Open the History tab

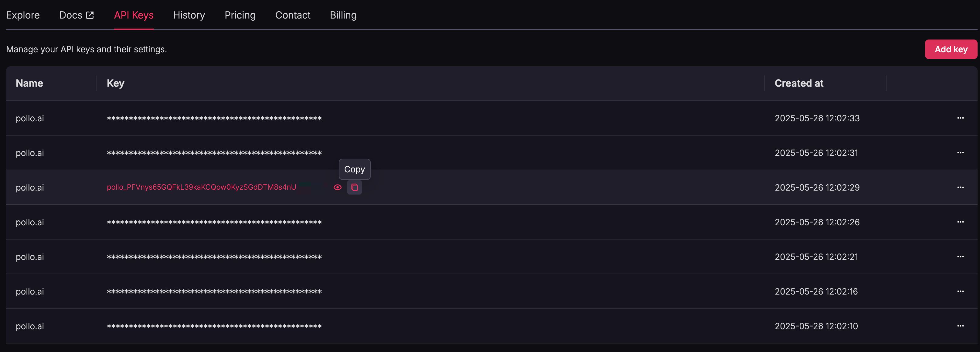189,15
